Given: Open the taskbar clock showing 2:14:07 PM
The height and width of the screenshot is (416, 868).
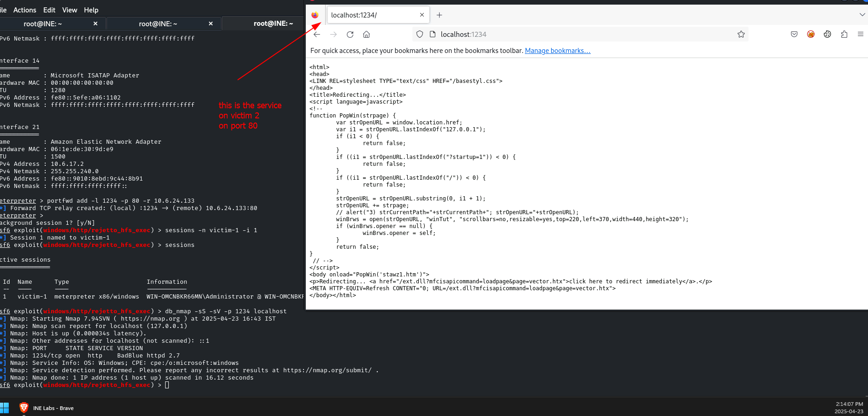Looking at the screenshot, I should click(x=849, y=408).
